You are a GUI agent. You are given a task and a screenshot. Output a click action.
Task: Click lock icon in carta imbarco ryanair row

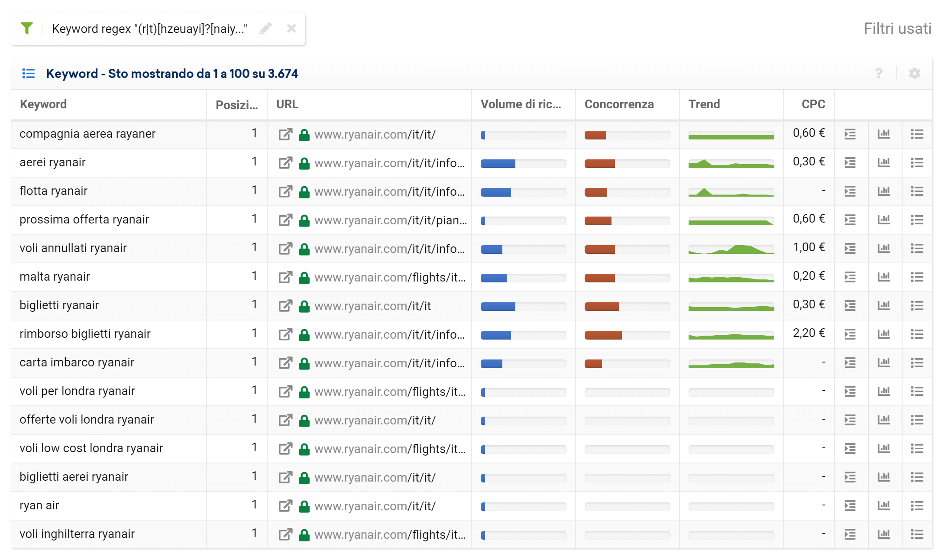(x=304, y=363)
